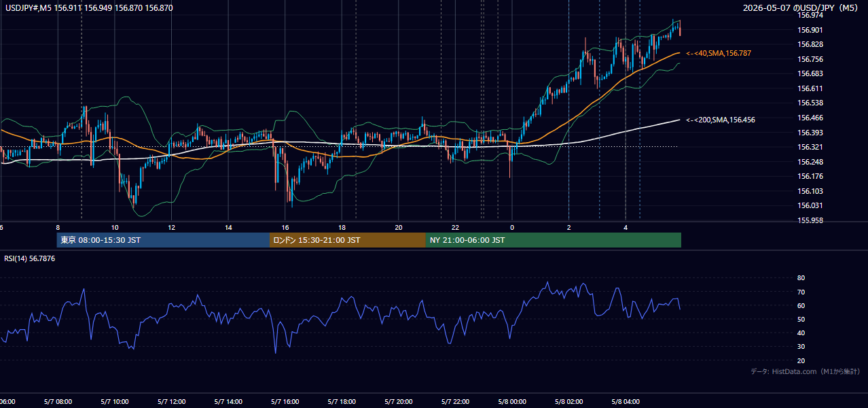Click RSI scale value 50

(801, 320)
